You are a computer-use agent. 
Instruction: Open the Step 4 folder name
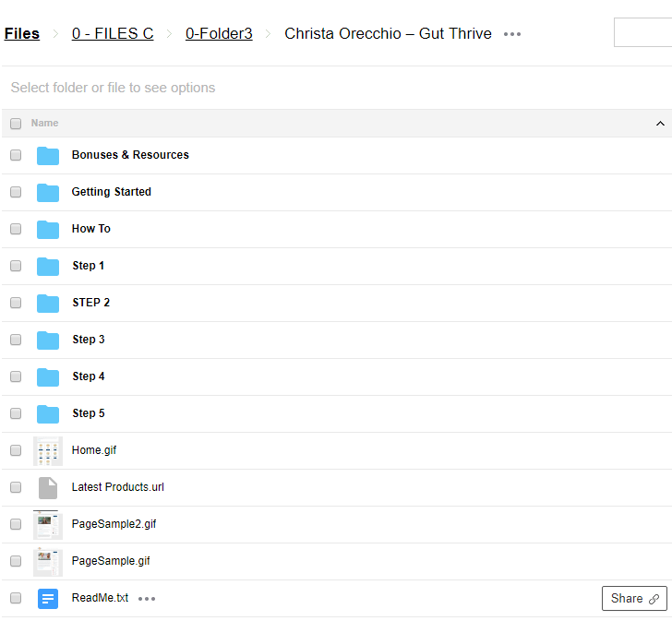(x=89, y=376)
